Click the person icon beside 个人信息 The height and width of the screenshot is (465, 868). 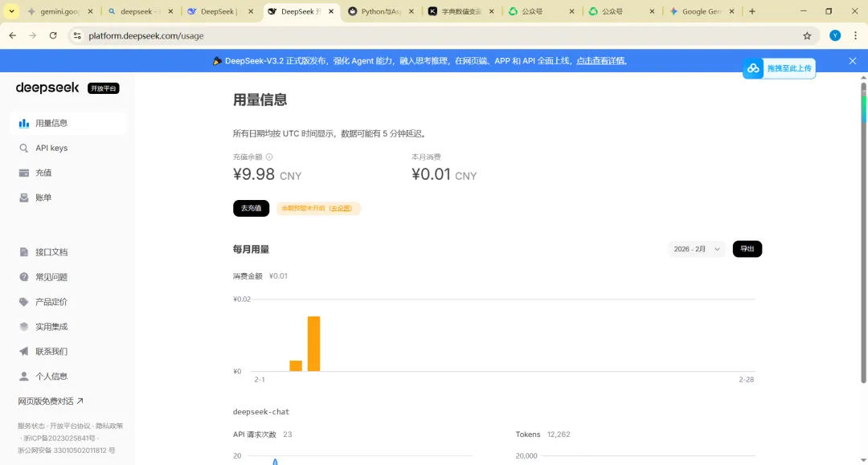tap(24, 377)
